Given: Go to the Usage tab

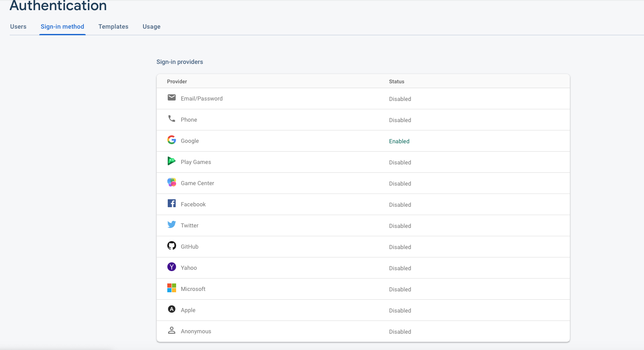Looking at the screenshot, I should click(151, 26).
